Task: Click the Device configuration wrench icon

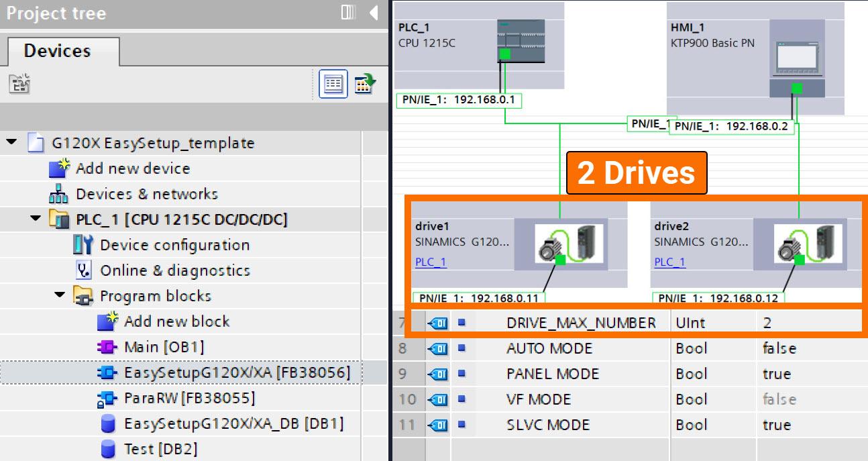Action: [83, 245]
